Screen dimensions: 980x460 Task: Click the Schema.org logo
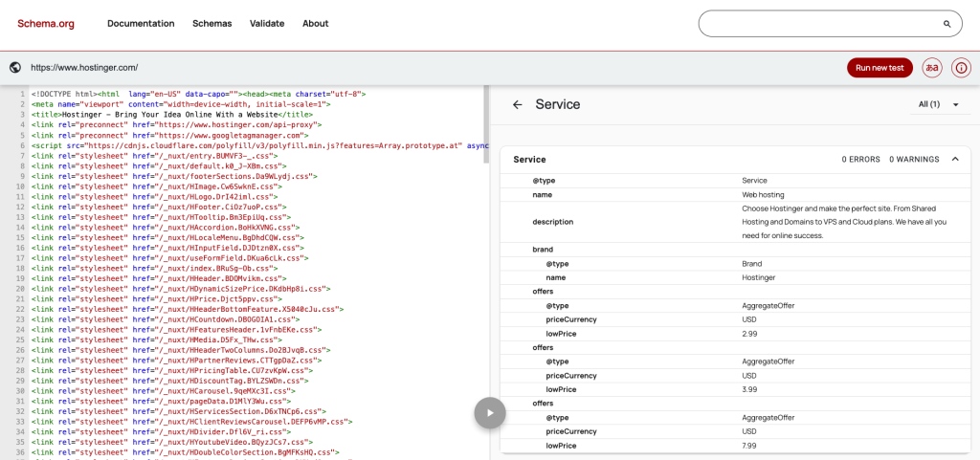point(48,23)
